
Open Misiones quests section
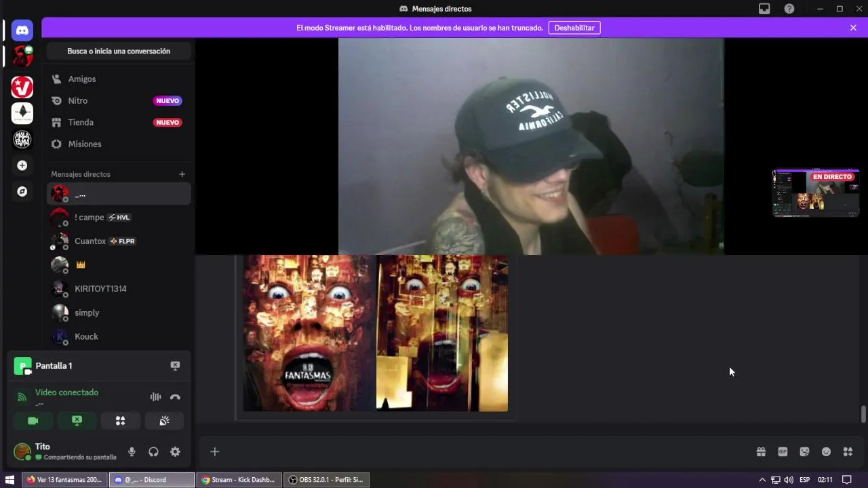point(119,144)
